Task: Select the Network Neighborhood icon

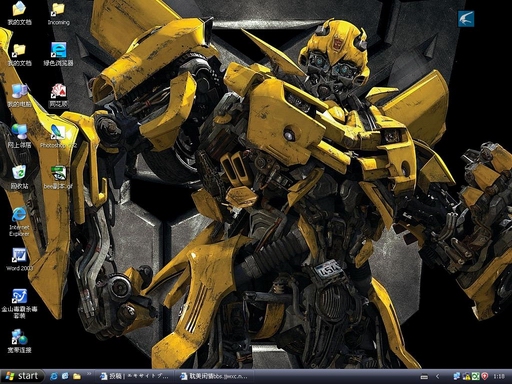Action: coord(19,136)
